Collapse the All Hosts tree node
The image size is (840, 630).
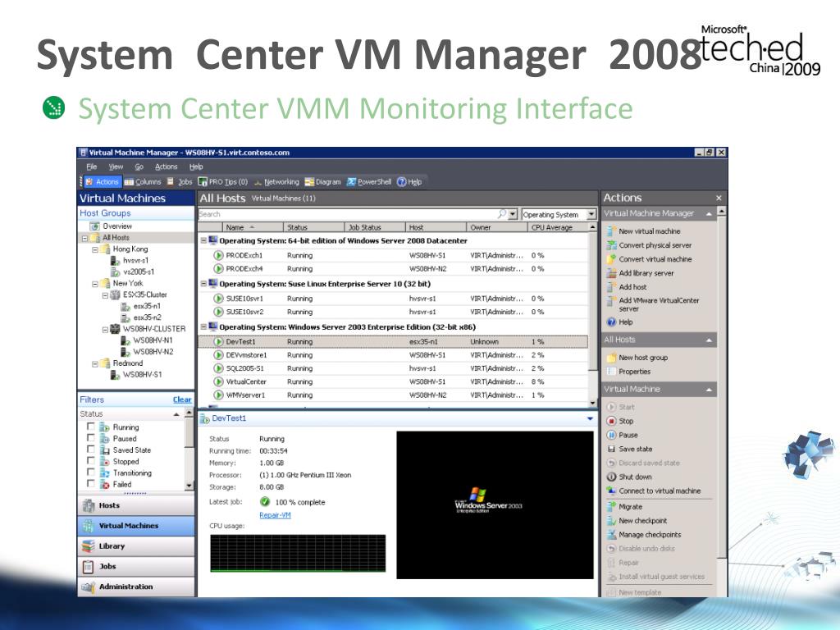[84, 238]
